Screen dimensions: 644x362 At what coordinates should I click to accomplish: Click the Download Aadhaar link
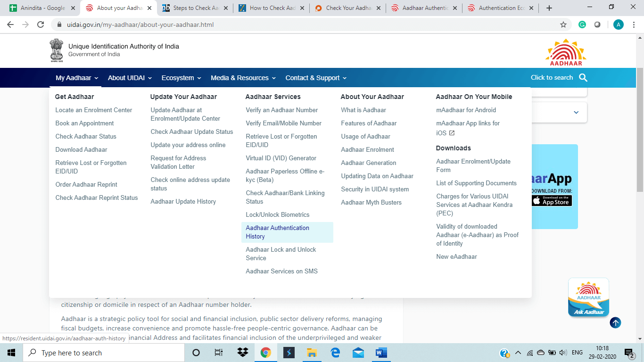click(x=82, y=149)
